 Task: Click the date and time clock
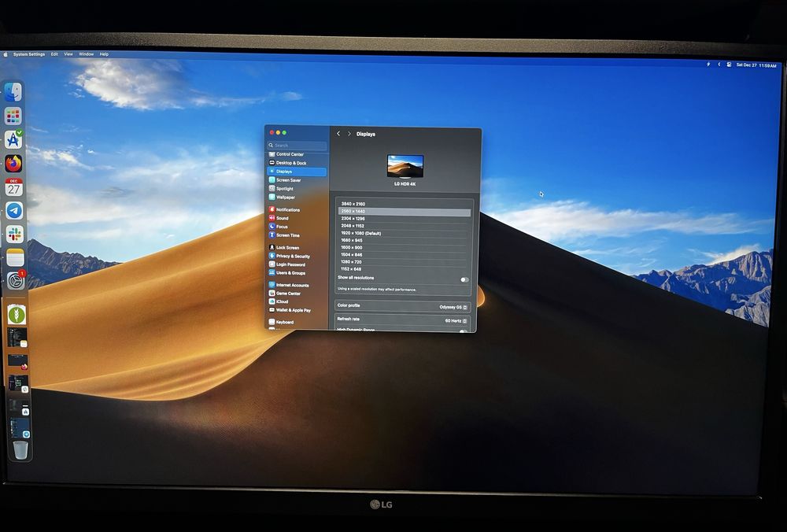[x=756, y=65]
